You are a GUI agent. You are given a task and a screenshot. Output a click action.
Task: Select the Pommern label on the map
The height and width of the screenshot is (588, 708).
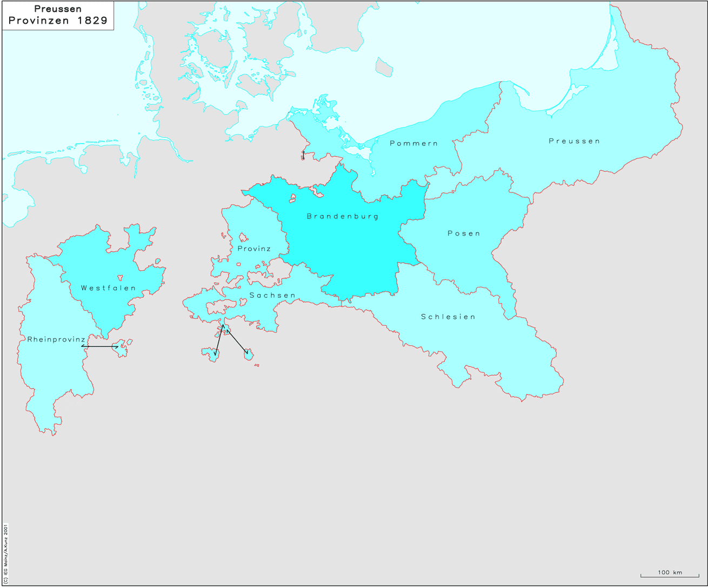tap(414, 143)
